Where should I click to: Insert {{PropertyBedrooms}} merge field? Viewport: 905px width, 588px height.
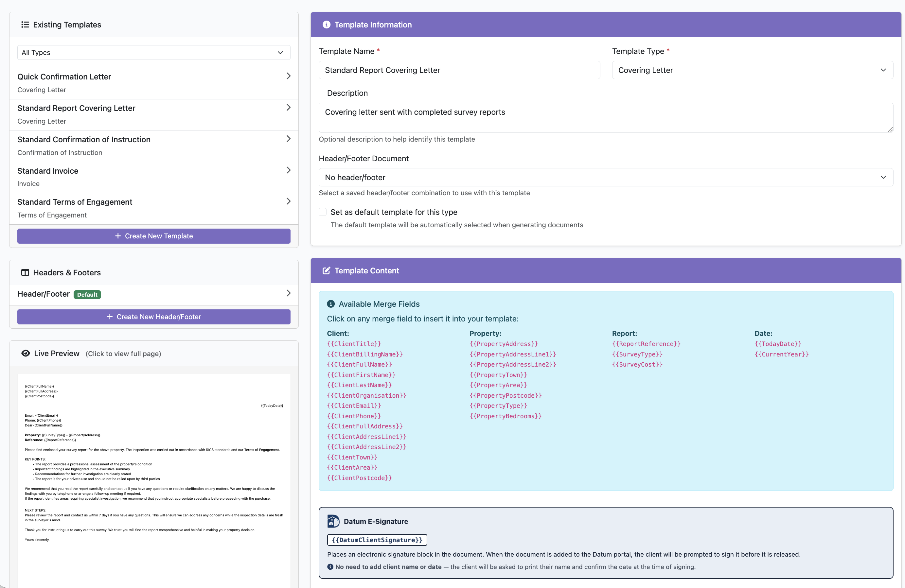point(506,416)
